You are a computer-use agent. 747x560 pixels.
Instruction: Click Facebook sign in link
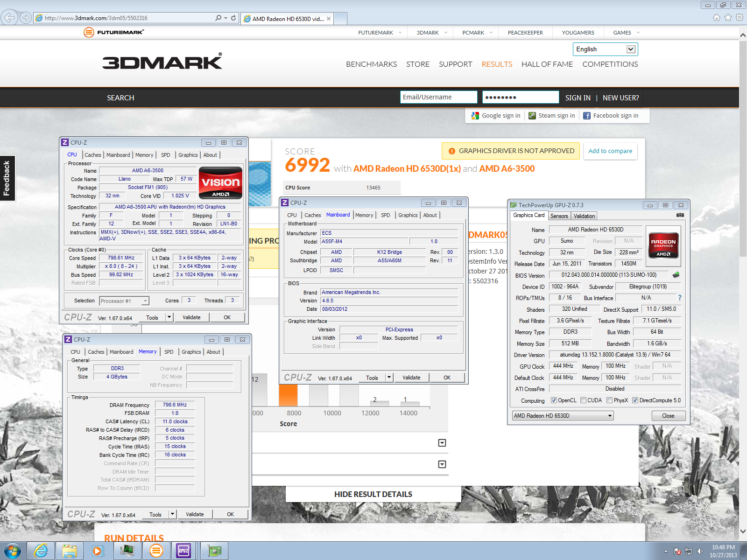point(611,116)
